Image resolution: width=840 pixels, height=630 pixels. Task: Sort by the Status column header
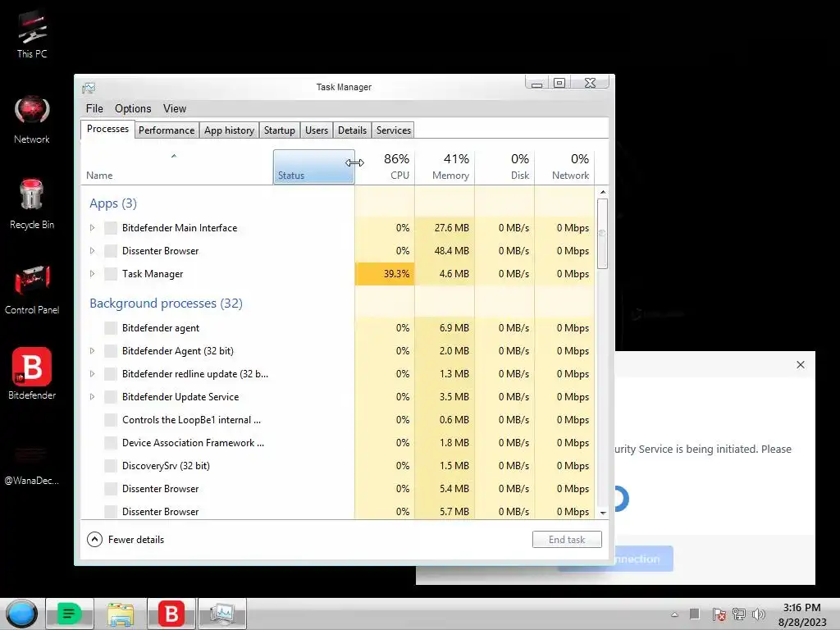313,167
